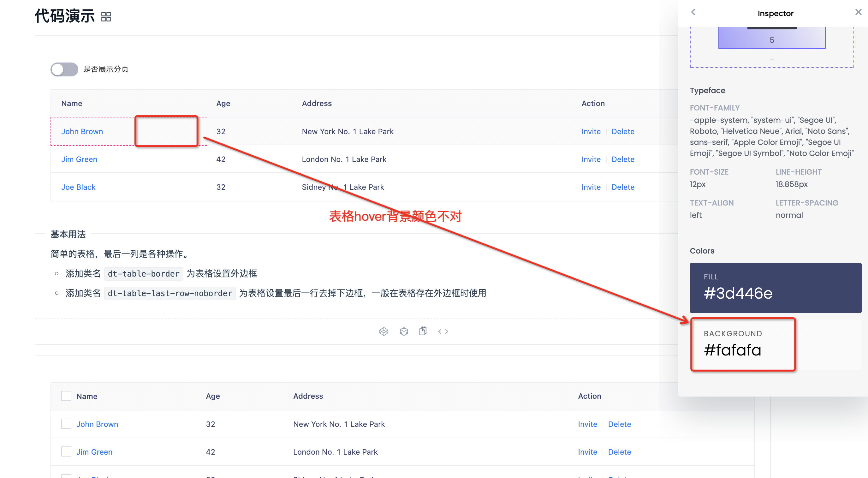Click Delete for Joe Black
The image size is (868, 478).
623,187
